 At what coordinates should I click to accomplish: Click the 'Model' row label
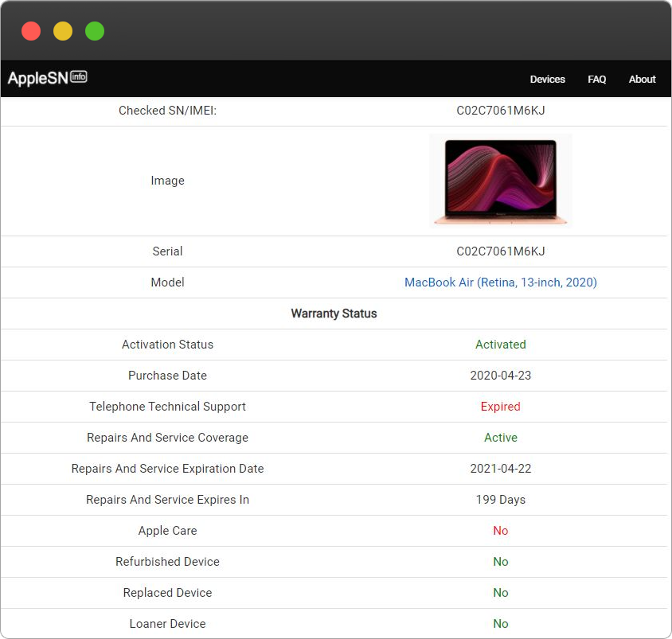[x=167, y=282]
